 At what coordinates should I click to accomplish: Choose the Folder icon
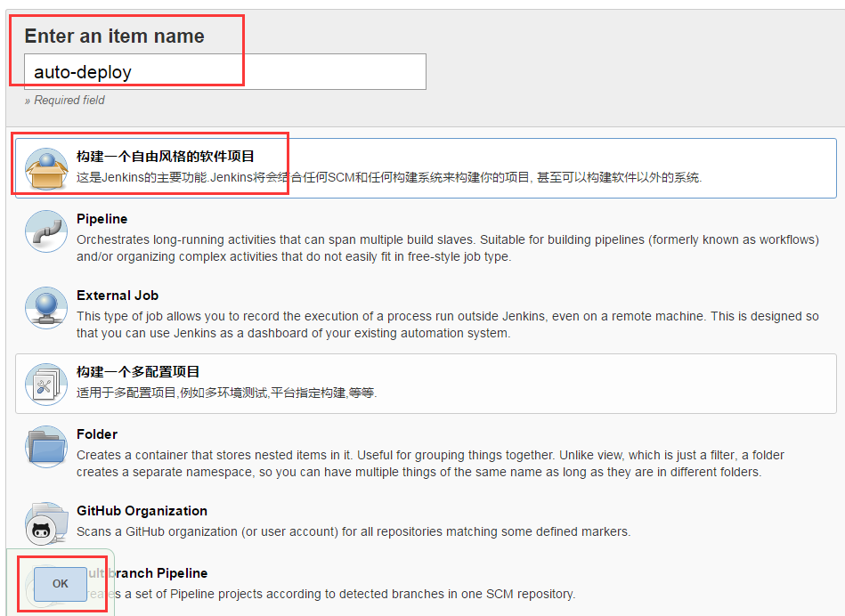[46, 446]
